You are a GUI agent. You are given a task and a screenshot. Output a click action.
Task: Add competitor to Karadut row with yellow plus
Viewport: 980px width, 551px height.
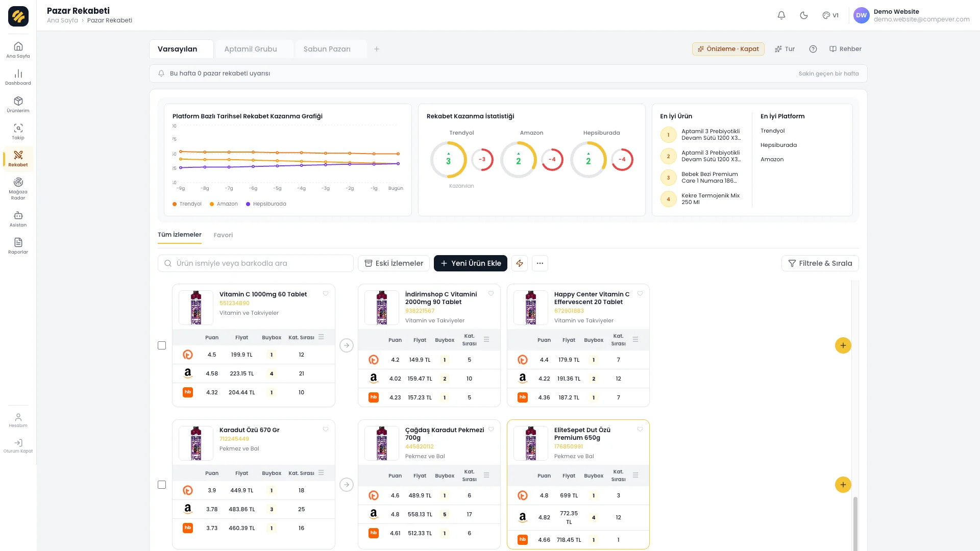pyautogui.click(x=843, y=485)
